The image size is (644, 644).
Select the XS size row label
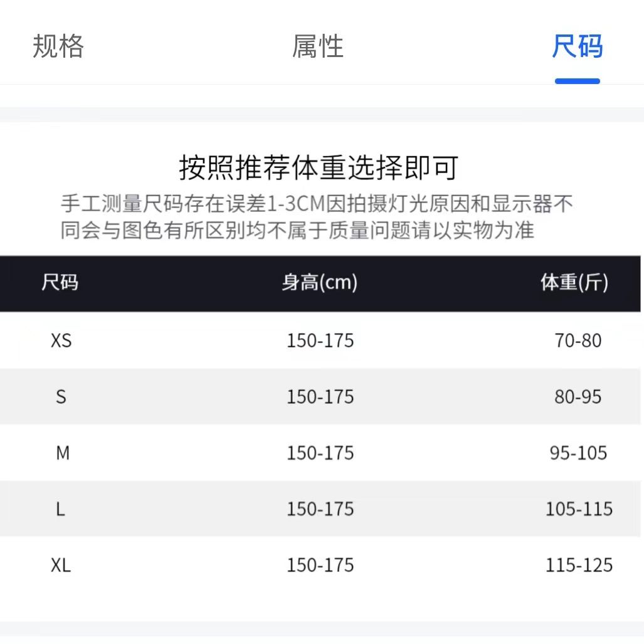point(61,340)
